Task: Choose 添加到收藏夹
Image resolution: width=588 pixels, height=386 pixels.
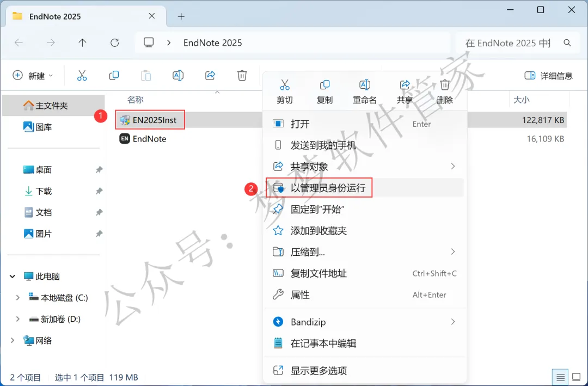Action: 366,230
